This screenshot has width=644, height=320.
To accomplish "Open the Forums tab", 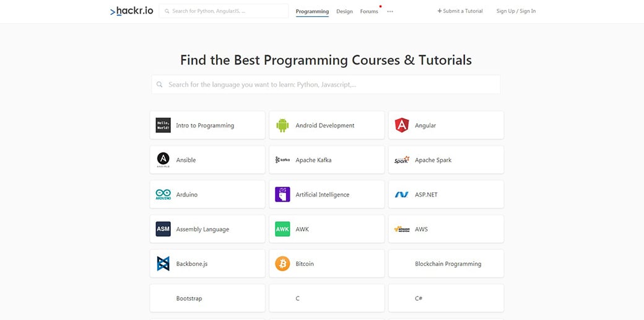I will (369, 11).
